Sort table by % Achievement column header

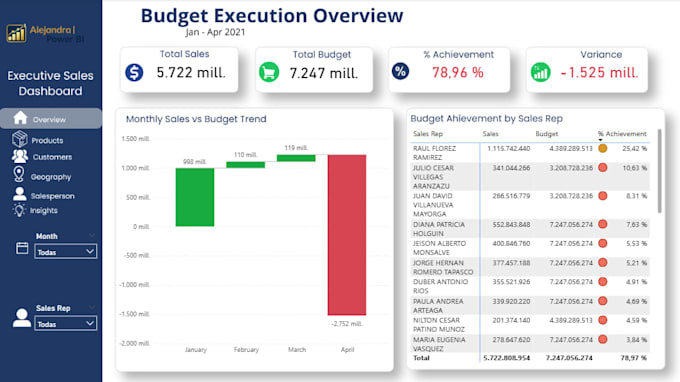pos(622,134)
